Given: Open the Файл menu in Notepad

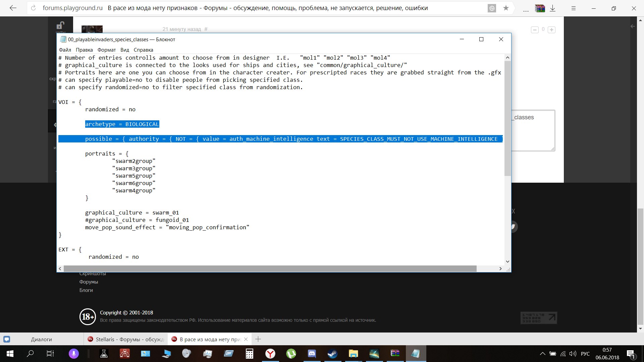Looking at the screenshot, I should click(x=65, y=50).
